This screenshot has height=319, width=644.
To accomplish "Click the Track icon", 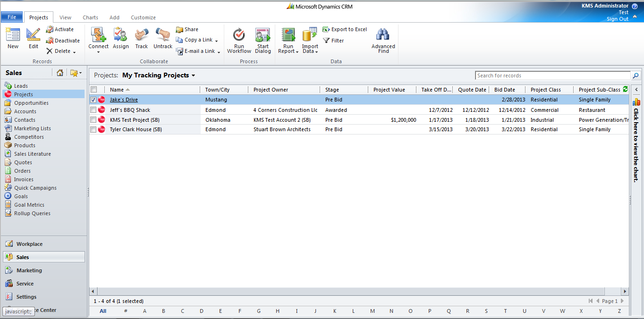I will pyautogui.click(x=142, y=34).
